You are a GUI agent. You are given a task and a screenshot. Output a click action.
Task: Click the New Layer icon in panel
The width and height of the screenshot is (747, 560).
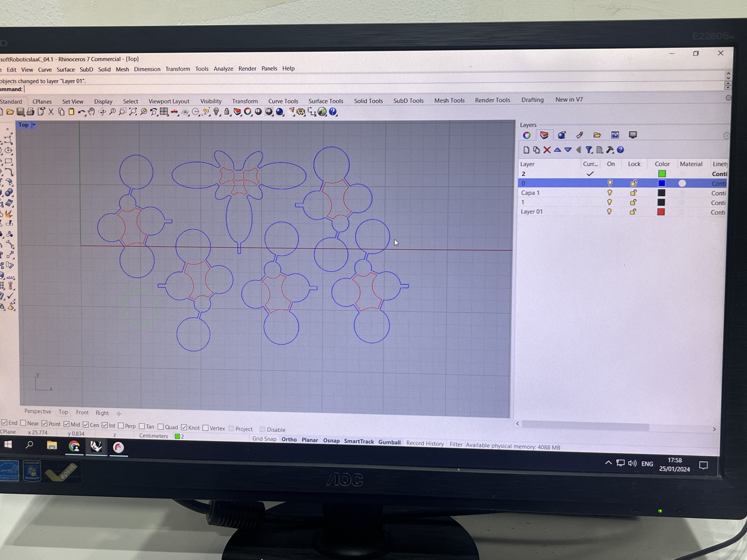(525, 149)
